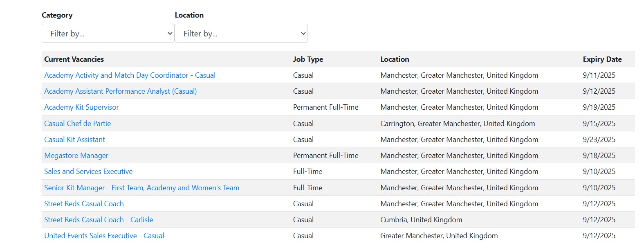This screenshot has height=248, width=644.
Task: Expand the Location filter dropdown
Action: (x=241, y=34)
